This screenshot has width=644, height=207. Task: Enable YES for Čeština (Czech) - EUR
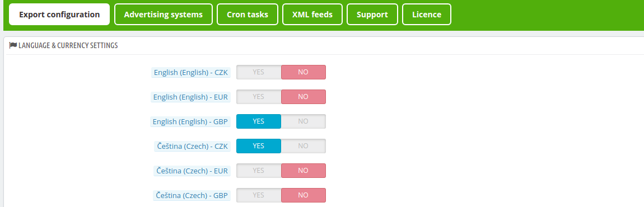click(x=259, y=171)
